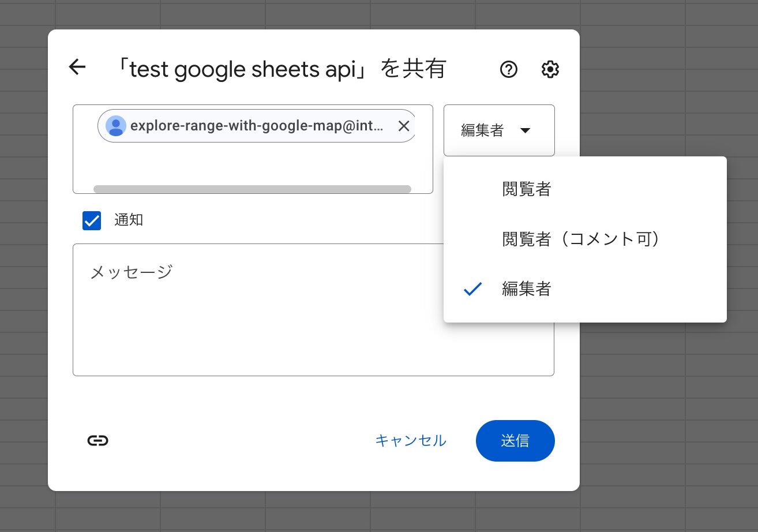758x532 pixels.
Task: Click the recipient's avatar icon
Action: click(x=115, y=126)
